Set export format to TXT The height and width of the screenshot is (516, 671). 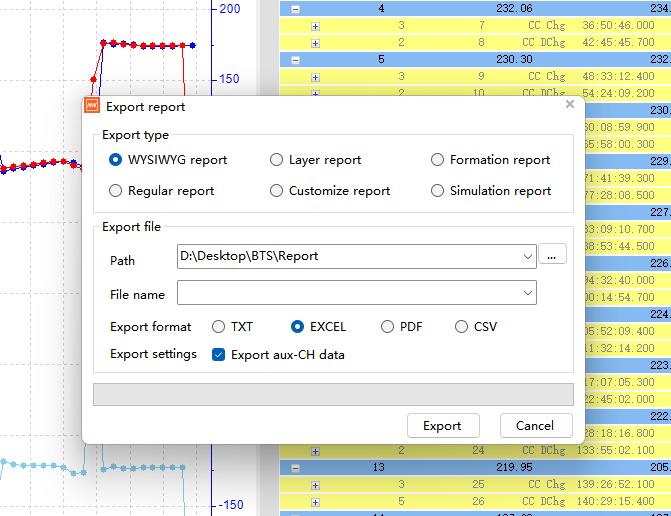218,326
